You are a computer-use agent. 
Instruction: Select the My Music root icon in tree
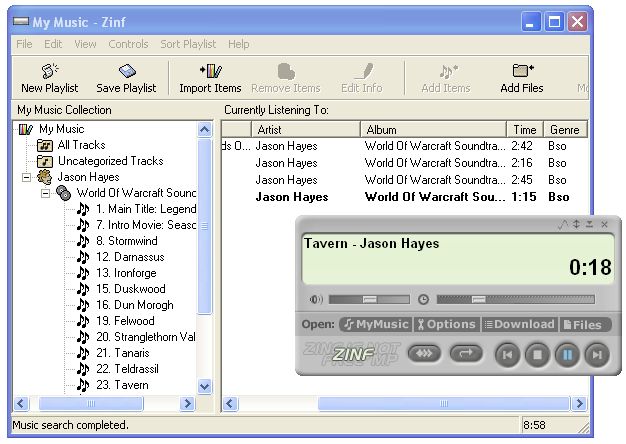pyautogui.click(x=26, y=129)
